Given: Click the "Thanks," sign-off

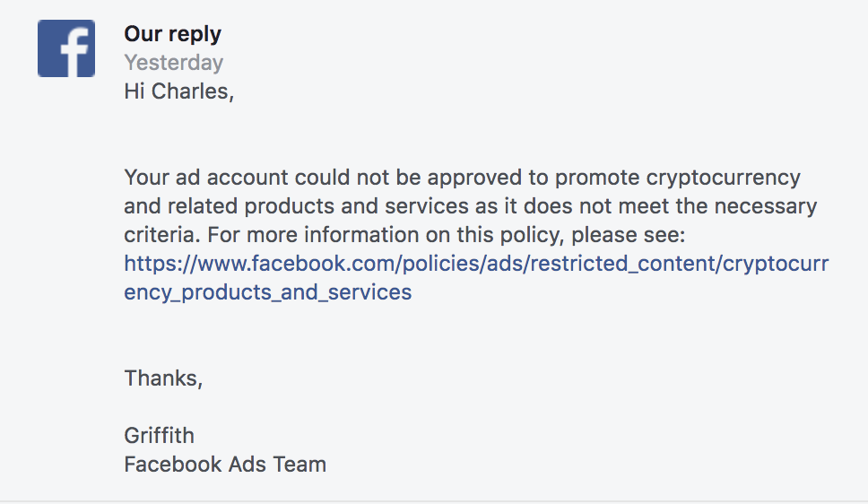Looking at the screenshot, I should pyautogui.click(x=163, y=378).
